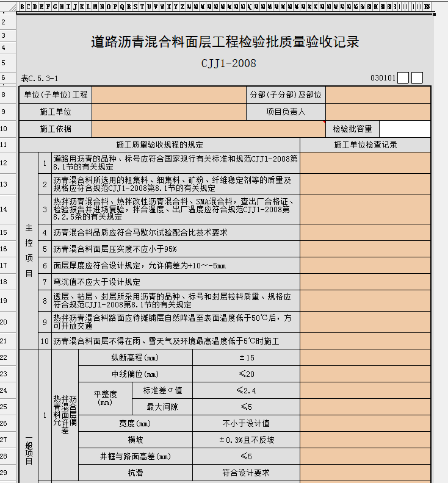Click check record cell for 弯沉值 row
The height and width of the screenshot is (483, 448).
tap(366, 282)
